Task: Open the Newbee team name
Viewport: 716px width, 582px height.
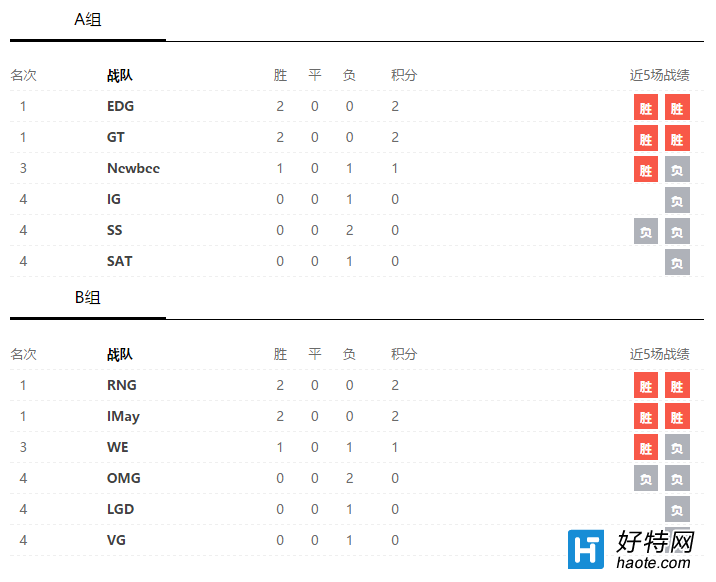Action: pos(133,168)
